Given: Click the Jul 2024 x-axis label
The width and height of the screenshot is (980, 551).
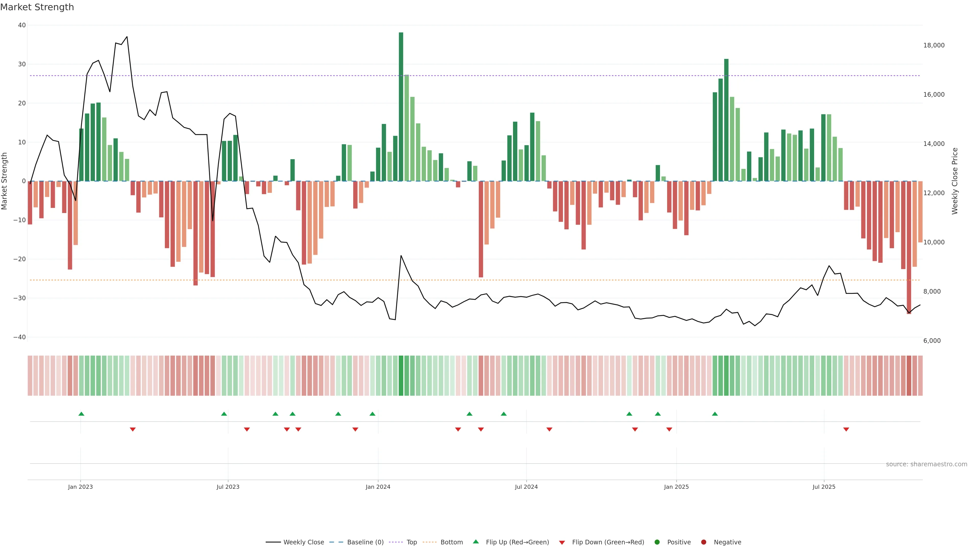Looking at the screenshot, I should (526, 487).
